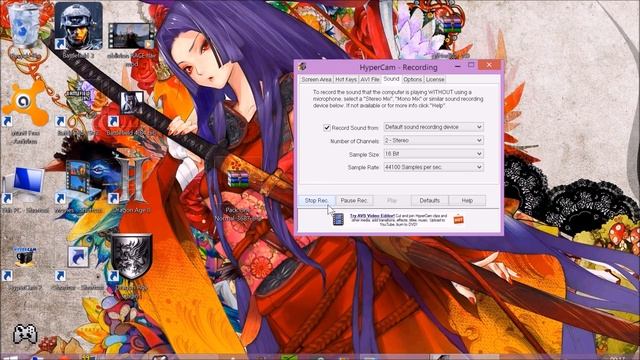Viewport: 640px width, 360px height.
Task: Select the hair mod video file thumbnail
Action: point(131,36)
